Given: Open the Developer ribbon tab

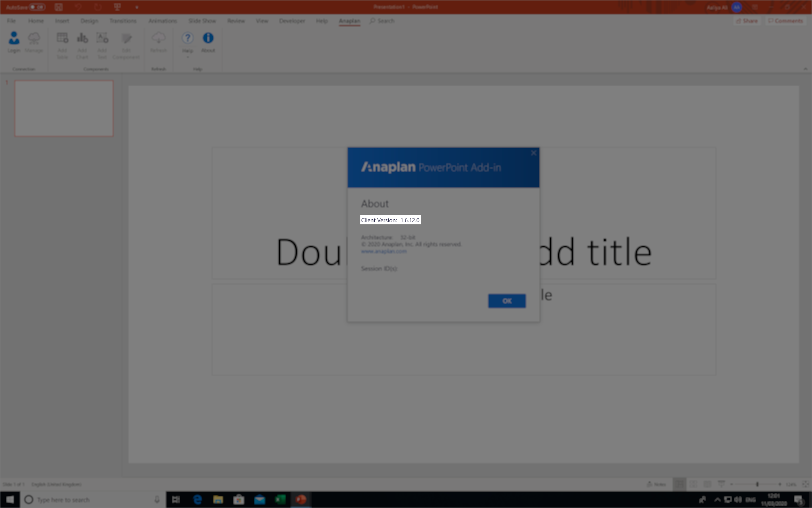Looking at the screenshot, I should pyautogui.click(x=292, y=21).
